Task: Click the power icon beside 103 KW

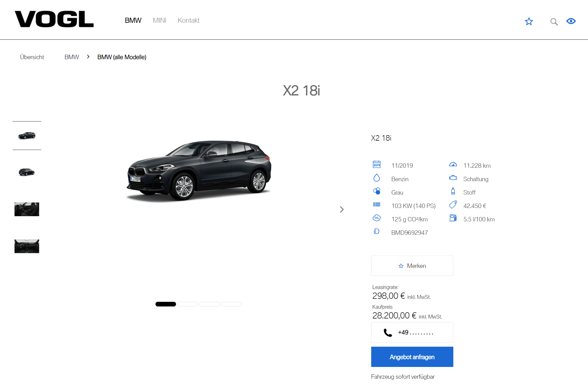Action: (377, 204)
